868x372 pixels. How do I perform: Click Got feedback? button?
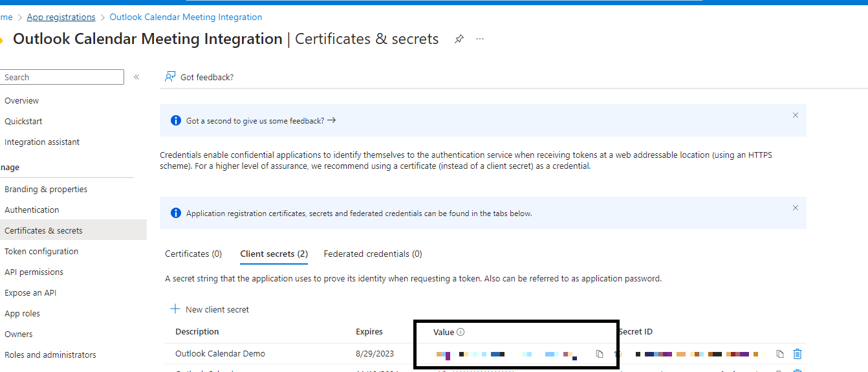[x=199, y=77]
